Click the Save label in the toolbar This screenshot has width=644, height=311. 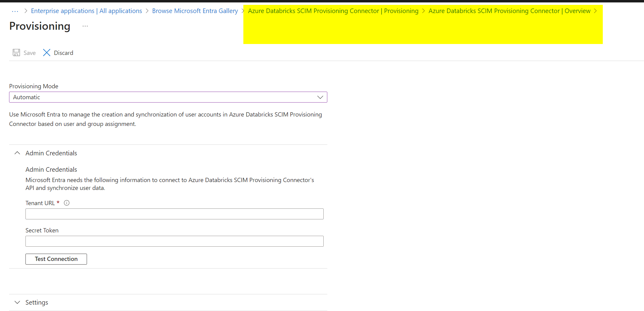(x=30, y=53)
